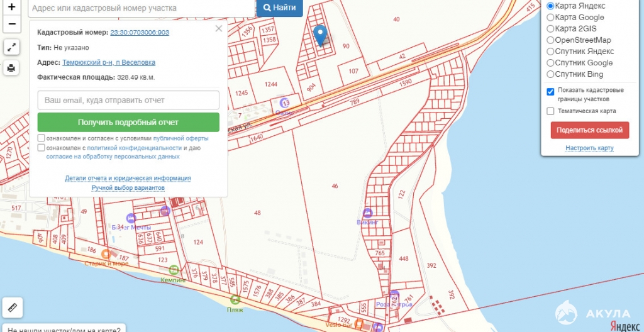
Task: Toggle fullscreen map with the arrows icon
Action: tap(11, 47)
